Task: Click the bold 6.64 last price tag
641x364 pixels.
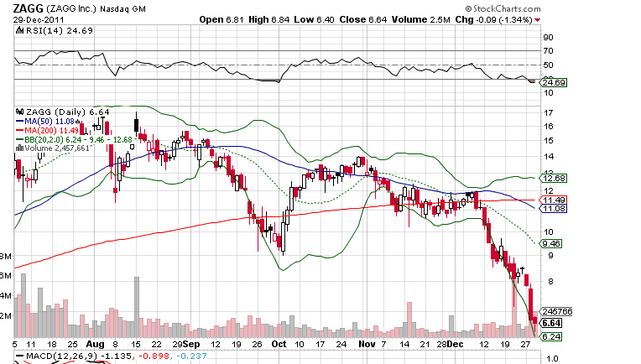Action: [551, 323]
